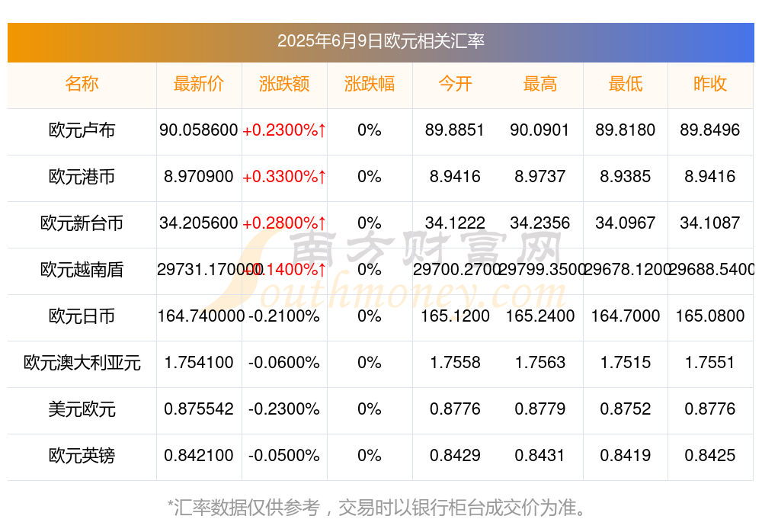
Task: Click previous close 1.7551
Action: (x=710, y=362)
